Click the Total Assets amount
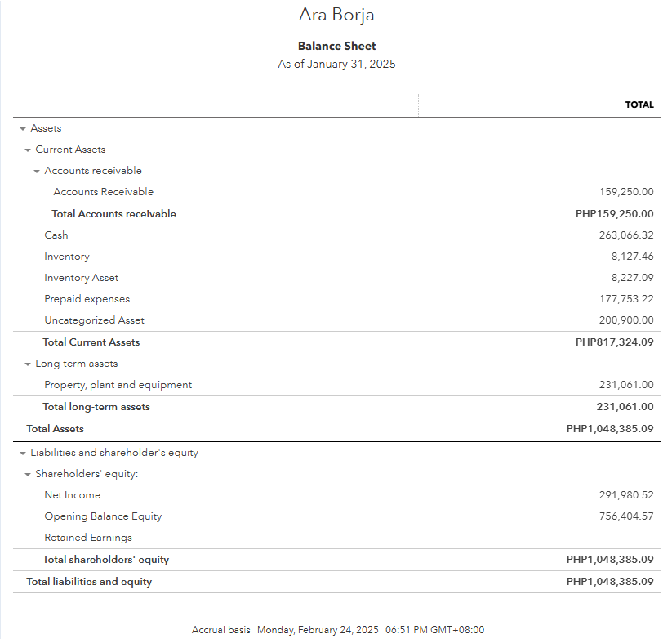The image size is (672, 639). coord(610,429)
